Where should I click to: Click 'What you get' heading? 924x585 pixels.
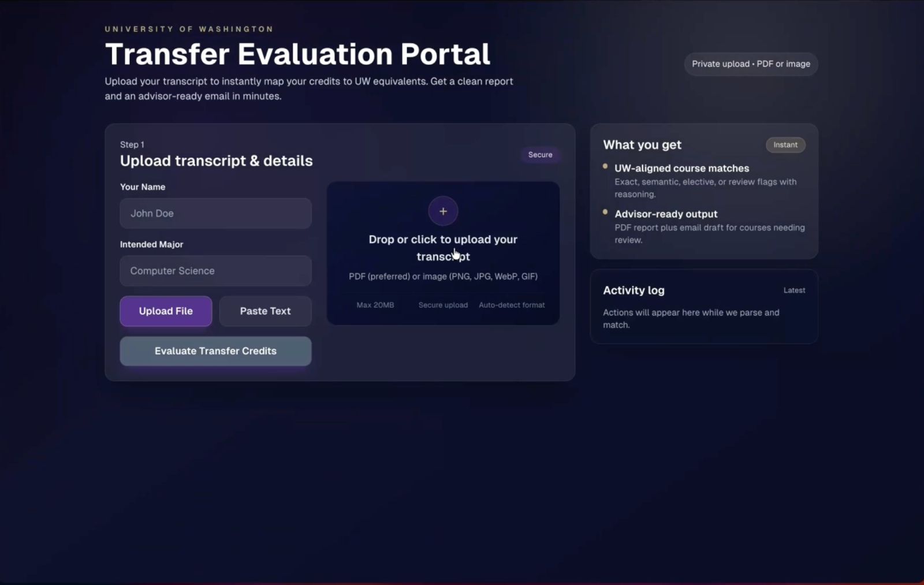(642, 145)
